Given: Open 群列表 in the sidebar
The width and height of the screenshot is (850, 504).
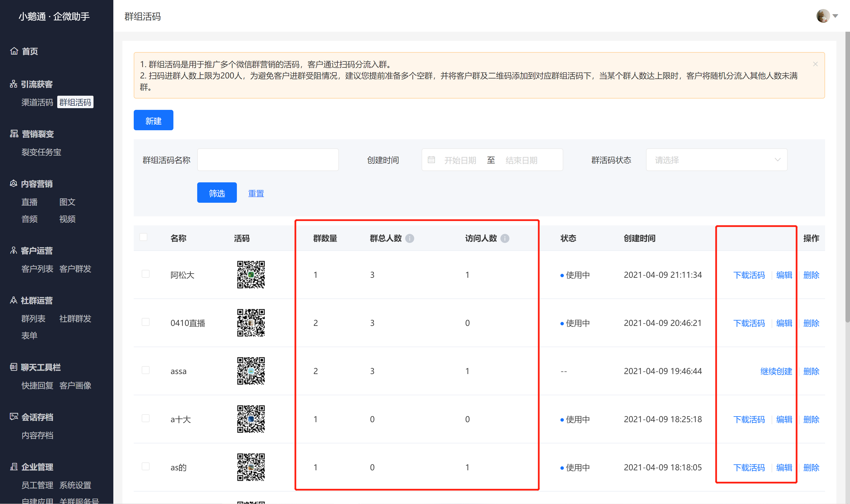Looking at the screenshot, I should [x=33, y=319].
